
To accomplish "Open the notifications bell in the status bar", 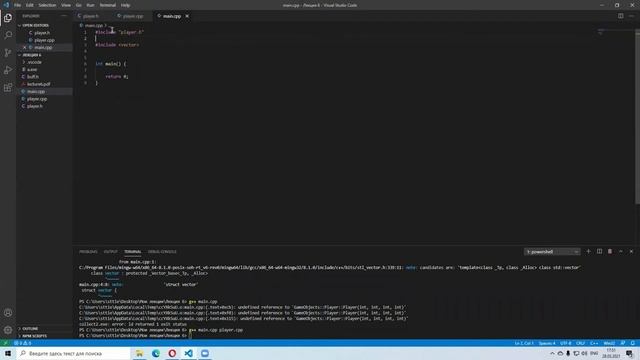I will point(633,343).
